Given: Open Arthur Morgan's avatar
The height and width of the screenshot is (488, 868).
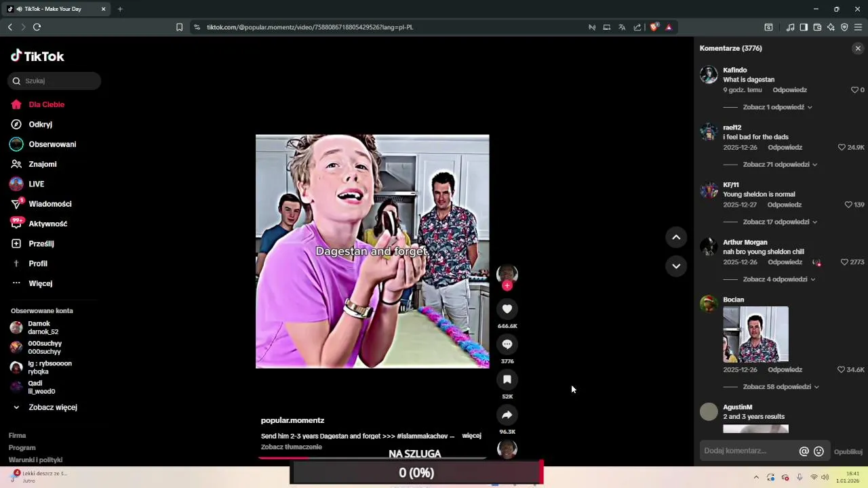Looking at the screenshot, I should pyautogui.click(x=709, y=247).
